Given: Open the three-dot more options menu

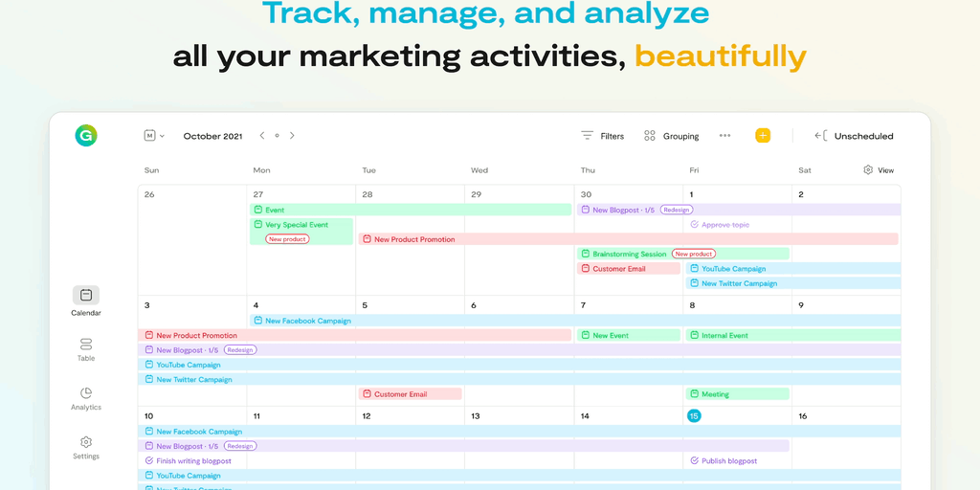Looking at the screenshot, I should (x=724, y=136).
